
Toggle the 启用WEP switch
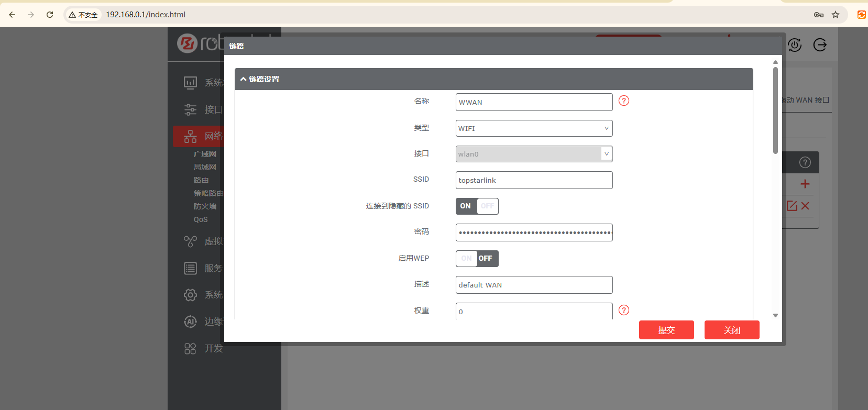coord(477,259)
